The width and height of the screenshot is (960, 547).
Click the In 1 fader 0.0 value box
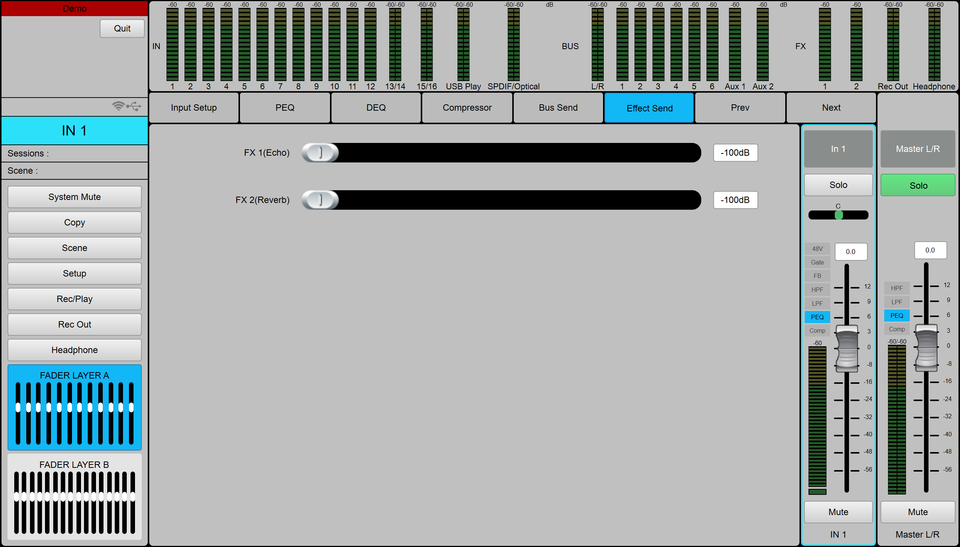pos(850,252)
